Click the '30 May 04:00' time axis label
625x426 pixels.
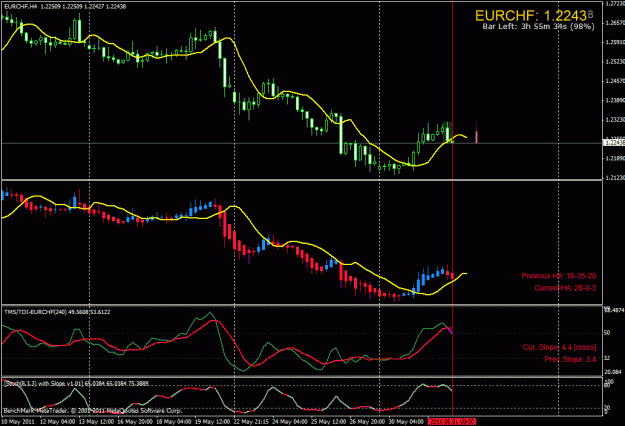[405, 421]
